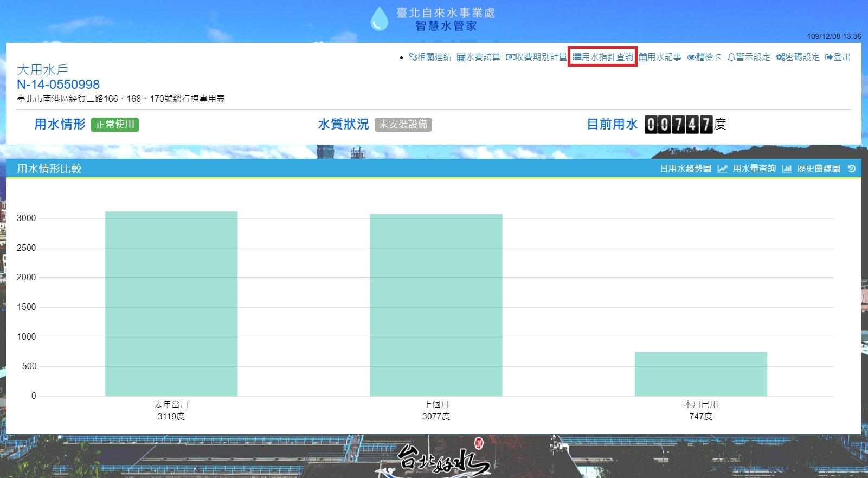Open 警示設定 bell icon
The height and width of the screenshot is (478, 868).
[x=731, y=57]
